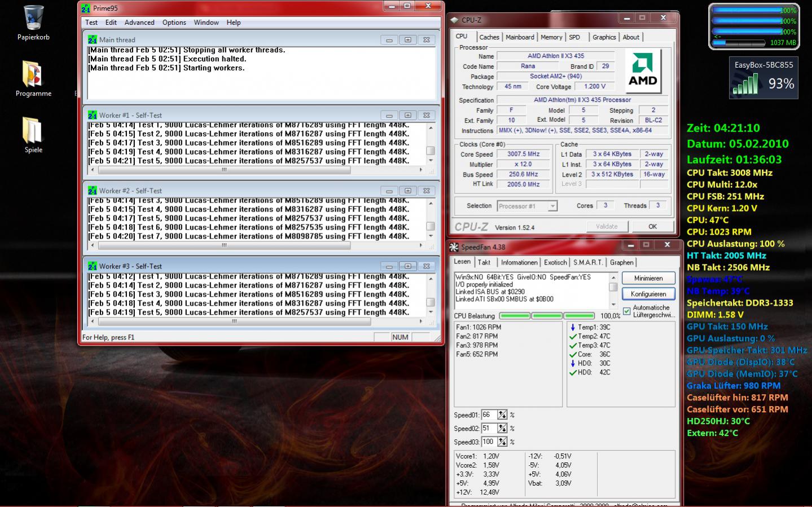
Task: Switch to the About tab in CPU-Z
Action: point(631,37)
